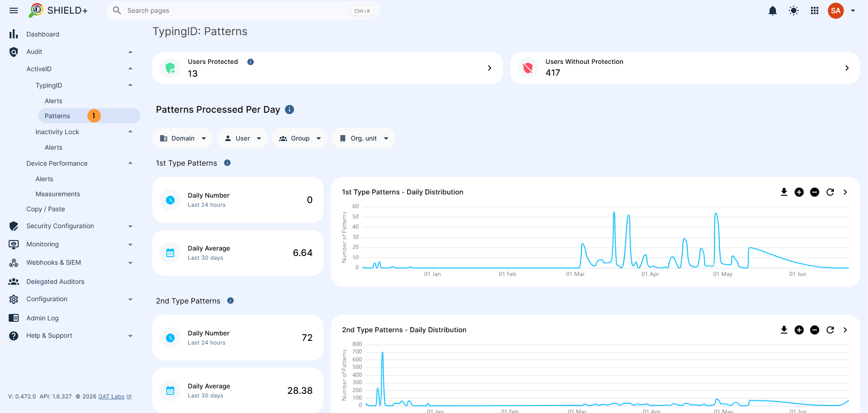The image size is (868, 413).
Task: Select the Patterns sidebar item
Action: click(89, 116)
